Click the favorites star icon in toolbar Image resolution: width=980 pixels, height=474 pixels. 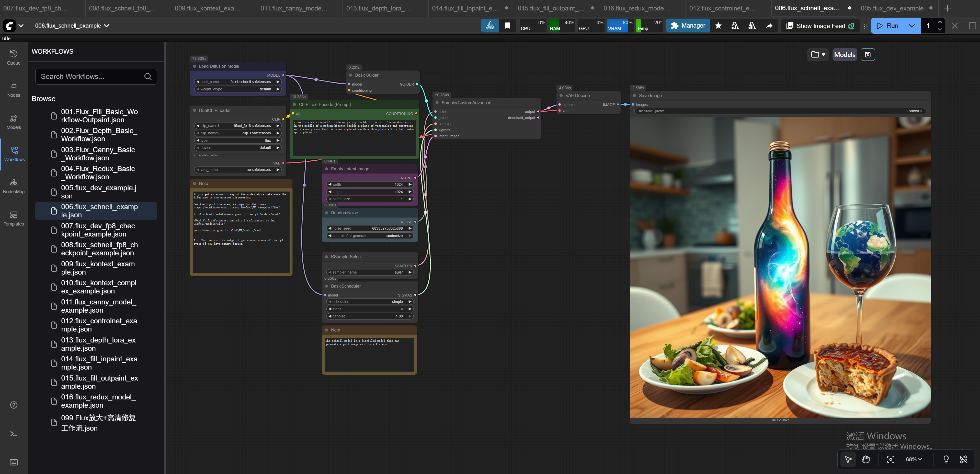[x=718, y=26]
